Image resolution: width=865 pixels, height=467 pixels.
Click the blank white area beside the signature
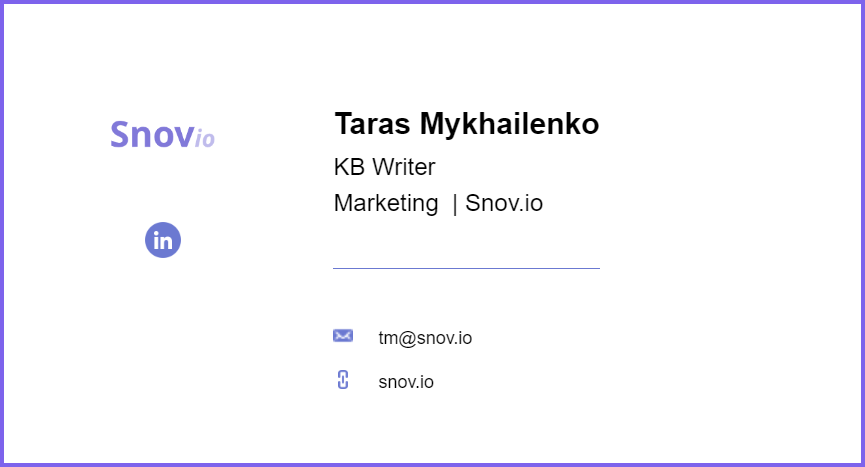click(728, 232)
